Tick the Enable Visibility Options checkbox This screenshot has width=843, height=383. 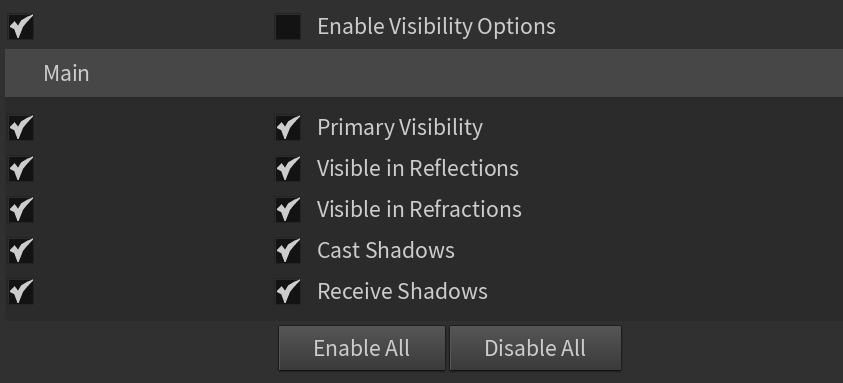click(x=288, y=26)
